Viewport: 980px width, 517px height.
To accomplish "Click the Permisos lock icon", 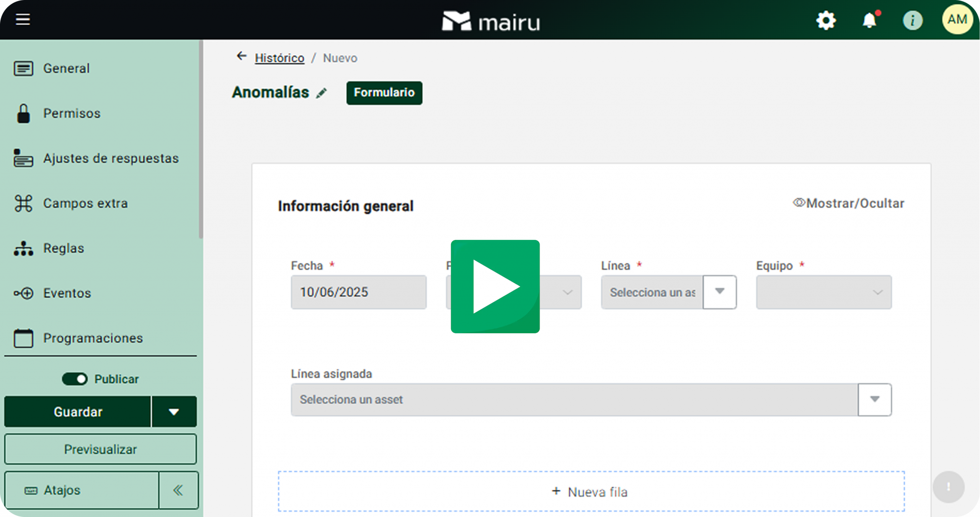I will (23, 113).
